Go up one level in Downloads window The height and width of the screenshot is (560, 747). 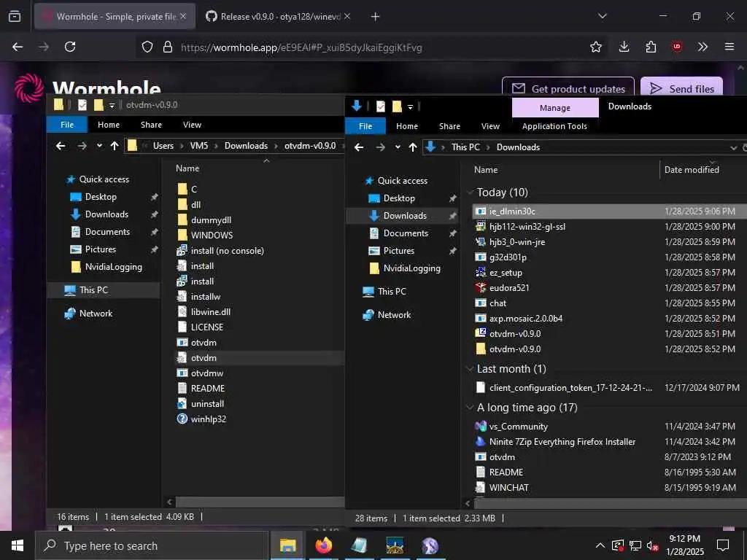[x=413, y=147]
